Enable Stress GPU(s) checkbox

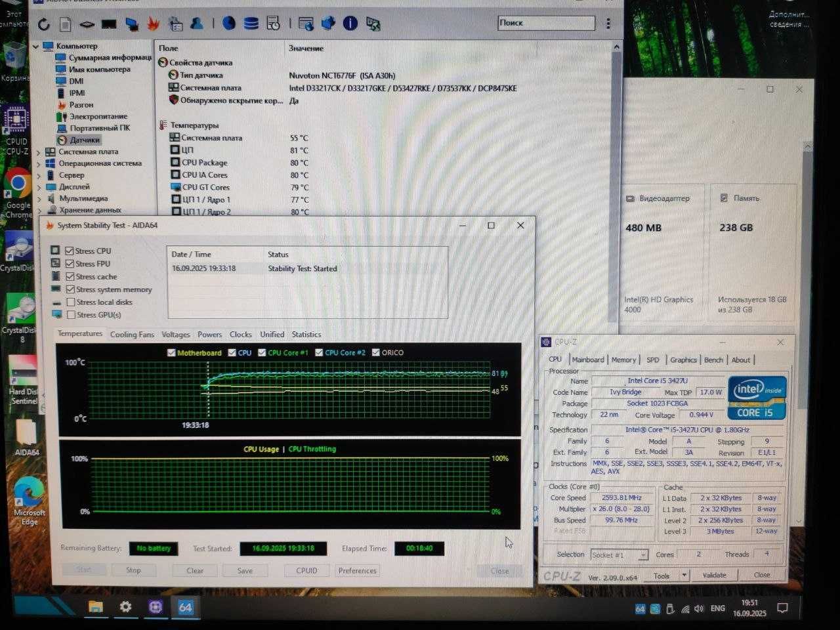(71, 314)
